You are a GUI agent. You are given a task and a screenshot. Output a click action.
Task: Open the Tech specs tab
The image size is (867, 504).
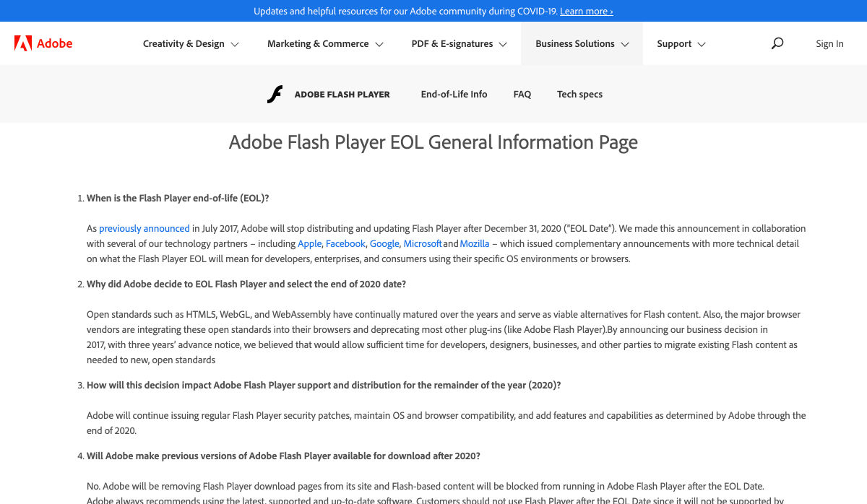[x=579, y=94]
